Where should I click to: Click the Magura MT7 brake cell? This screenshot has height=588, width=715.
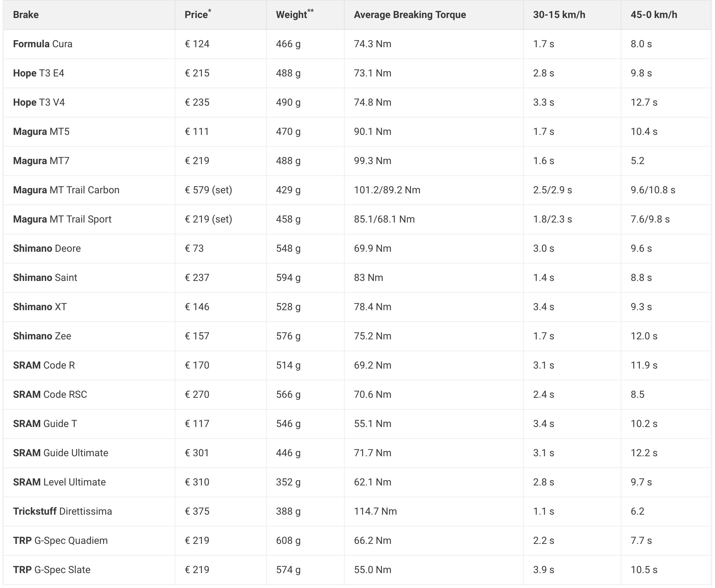click(41, 161)
